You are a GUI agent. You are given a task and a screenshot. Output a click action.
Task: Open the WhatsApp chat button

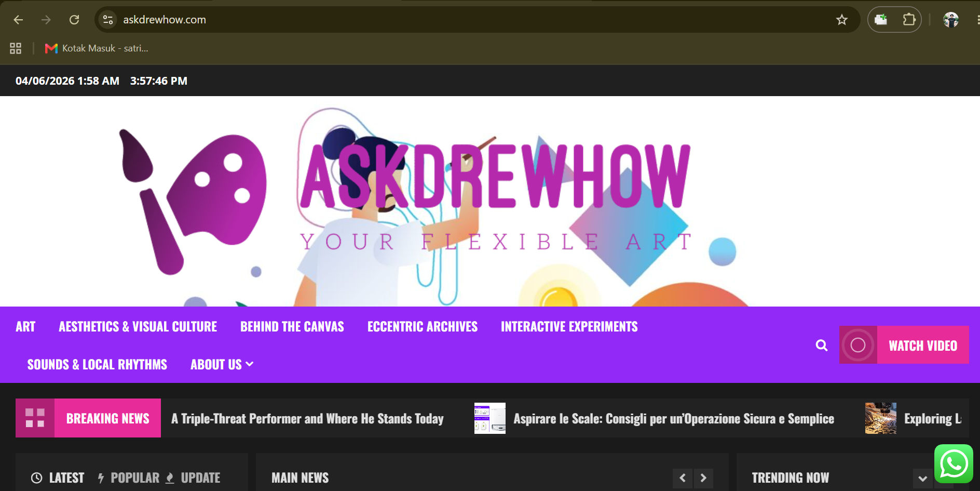[x=954, y=463]
